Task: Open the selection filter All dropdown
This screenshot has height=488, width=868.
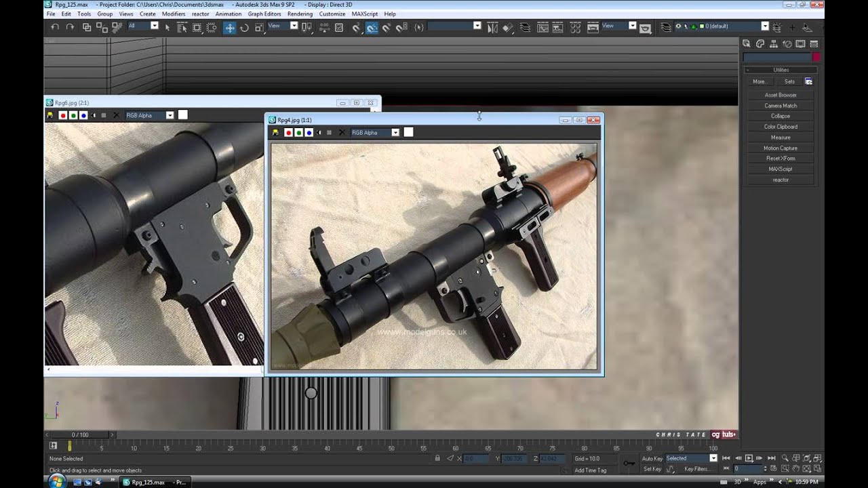Action: [x=154, y=26]
